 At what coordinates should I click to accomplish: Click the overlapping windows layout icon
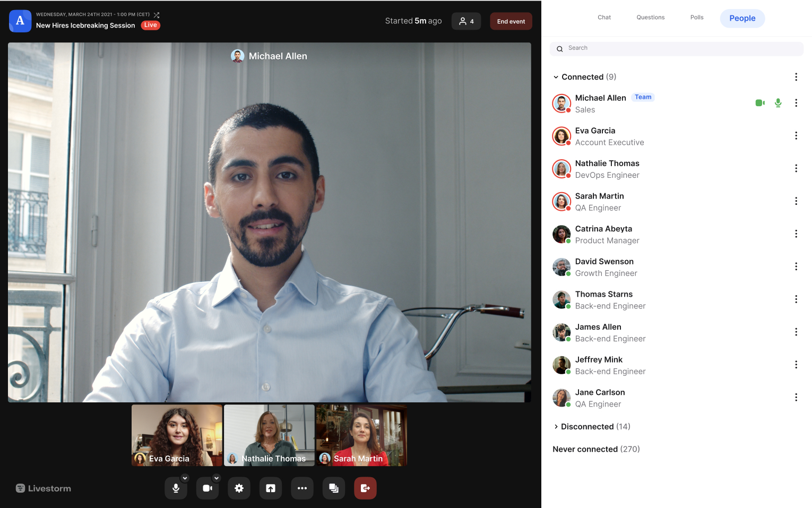pos(334,488)
